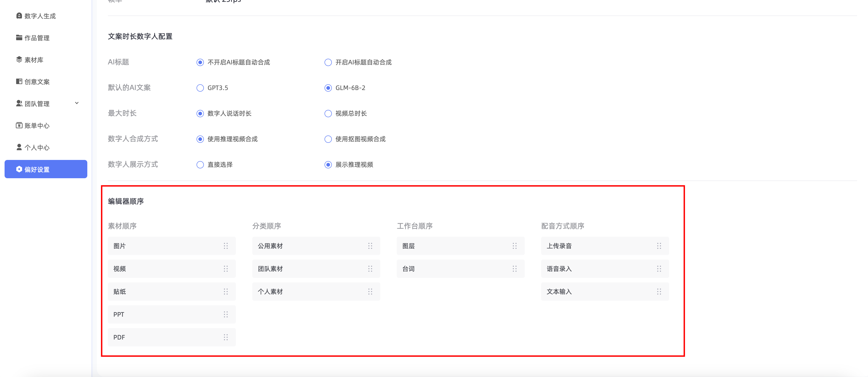Click drag handle of 团队素材
Viewport: 868px width, 377px height.
point(370,269)
